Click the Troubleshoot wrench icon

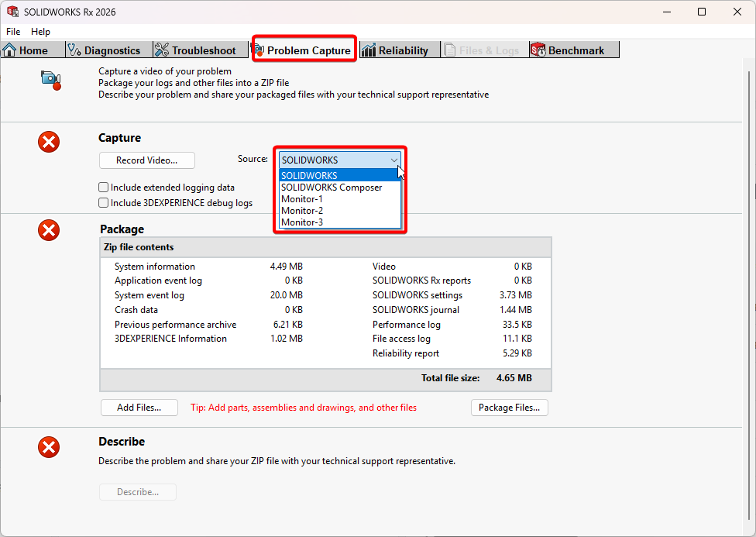162,50
